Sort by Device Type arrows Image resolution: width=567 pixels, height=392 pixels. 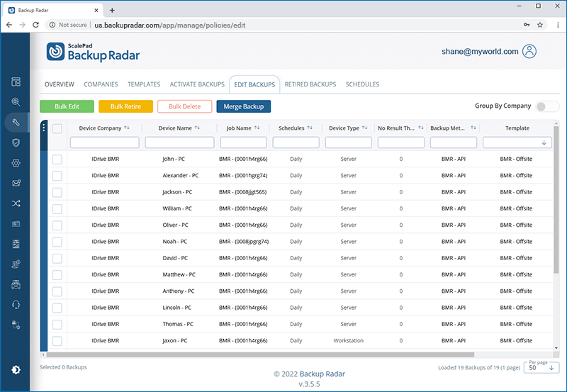pyautogui.click(x=364, y=128)
